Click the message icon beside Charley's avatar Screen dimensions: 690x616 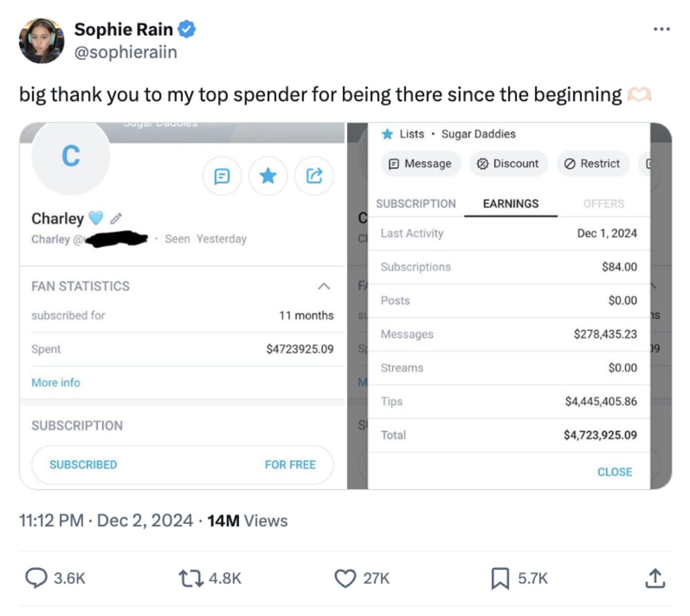pos(222,176)
